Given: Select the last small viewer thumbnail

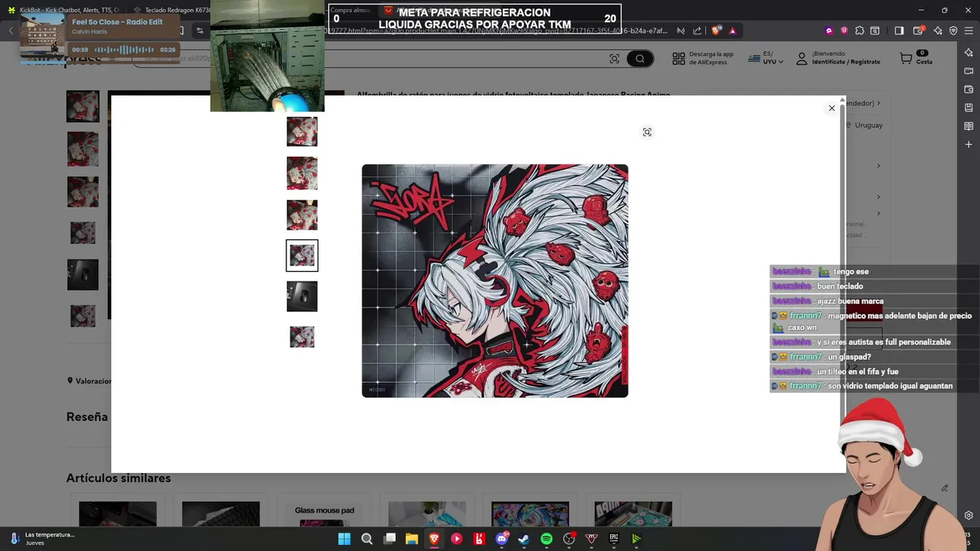Looking at the screenshot, I should tap(302, 337).
